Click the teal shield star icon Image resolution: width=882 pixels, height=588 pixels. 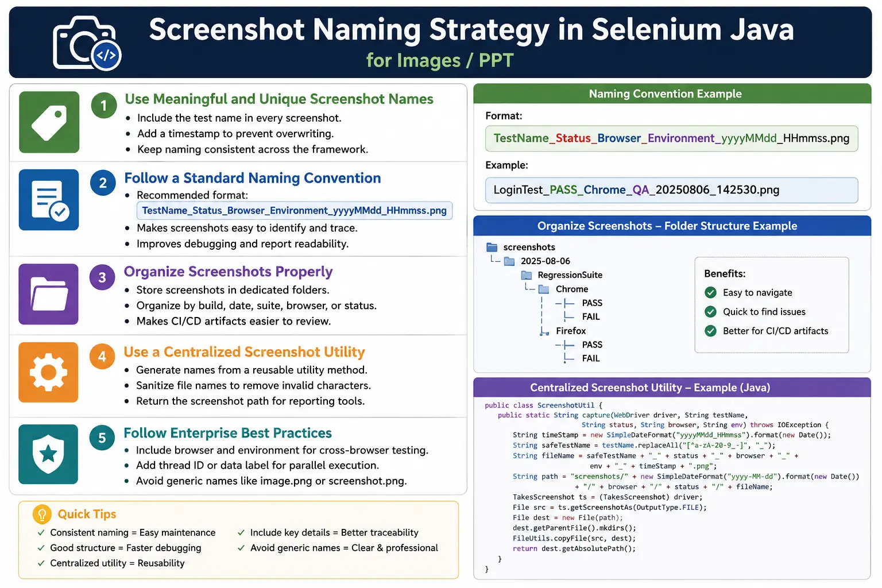pyautogui.click(x=48, y=454)
